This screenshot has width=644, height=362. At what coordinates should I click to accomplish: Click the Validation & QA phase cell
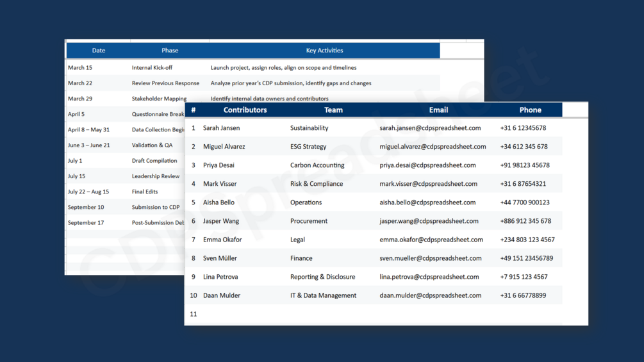[152, 145]
